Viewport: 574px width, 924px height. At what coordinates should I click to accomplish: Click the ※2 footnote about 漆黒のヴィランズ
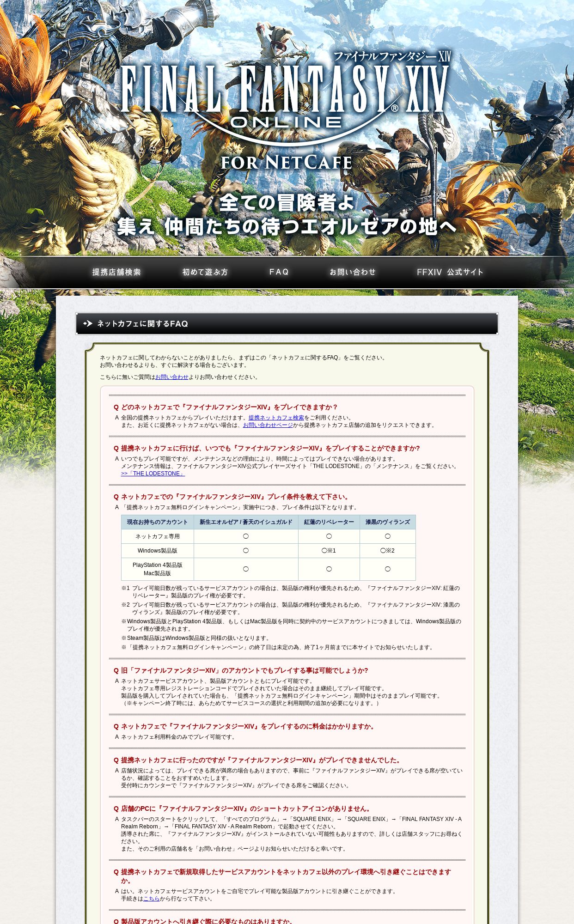[x=291, y=608]
